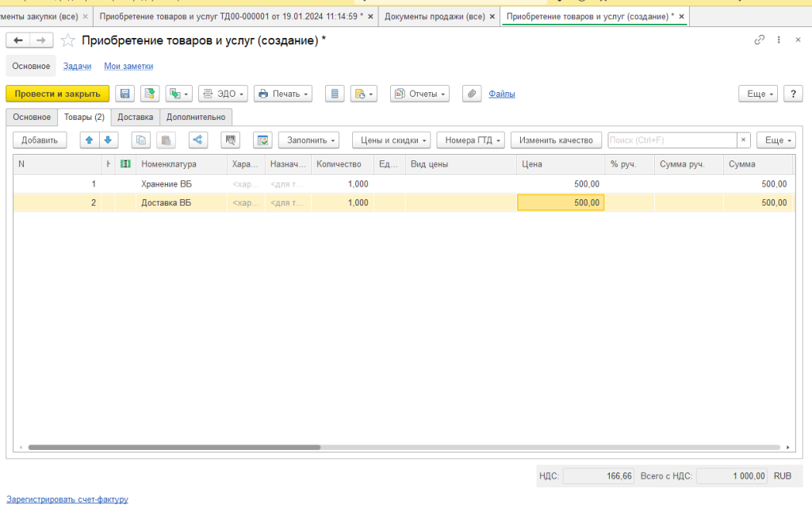The image size is (812, 508).
Task: Select the Основное navigation section
Action: (x=31, y=67)
